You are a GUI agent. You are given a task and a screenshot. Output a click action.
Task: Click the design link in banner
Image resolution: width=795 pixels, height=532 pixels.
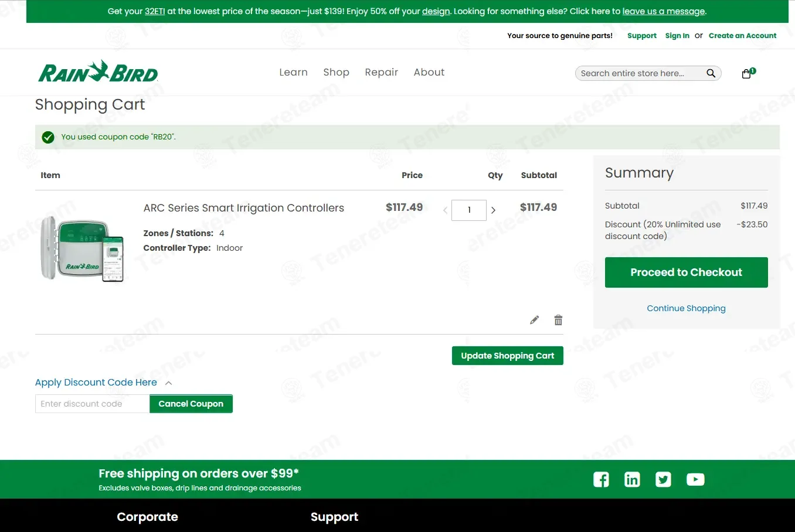tap(436, 11)
